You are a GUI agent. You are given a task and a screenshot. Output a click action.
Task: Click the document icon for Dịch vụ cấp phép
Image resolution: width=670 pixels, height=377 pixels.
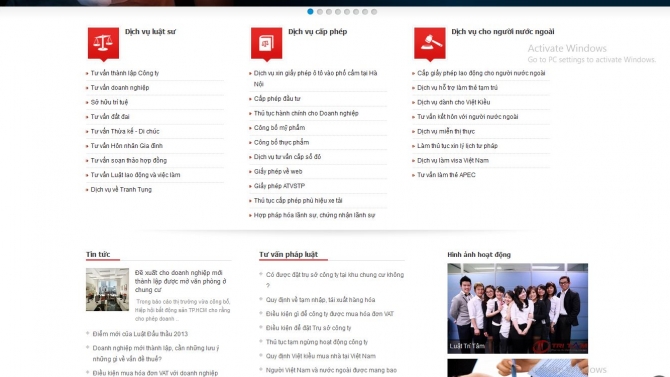coord(267,44)
